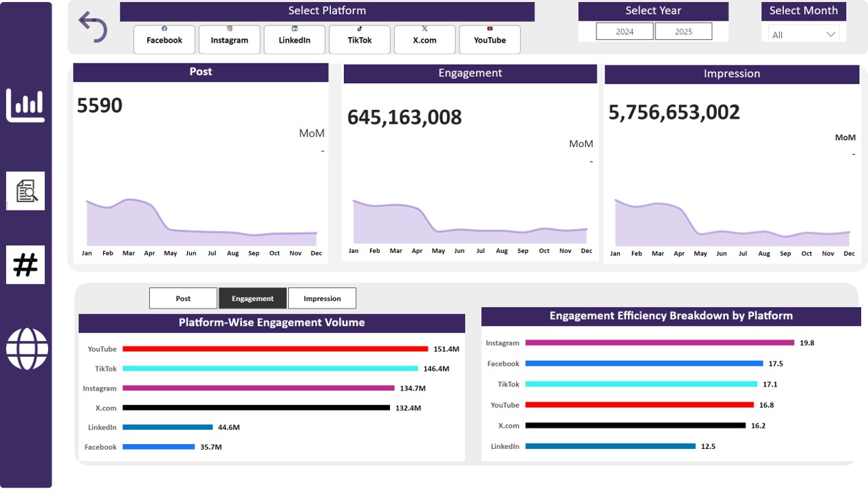Switch to the Impression tab
Viewport: 868px width, 495px height.
tap(322, 298)
